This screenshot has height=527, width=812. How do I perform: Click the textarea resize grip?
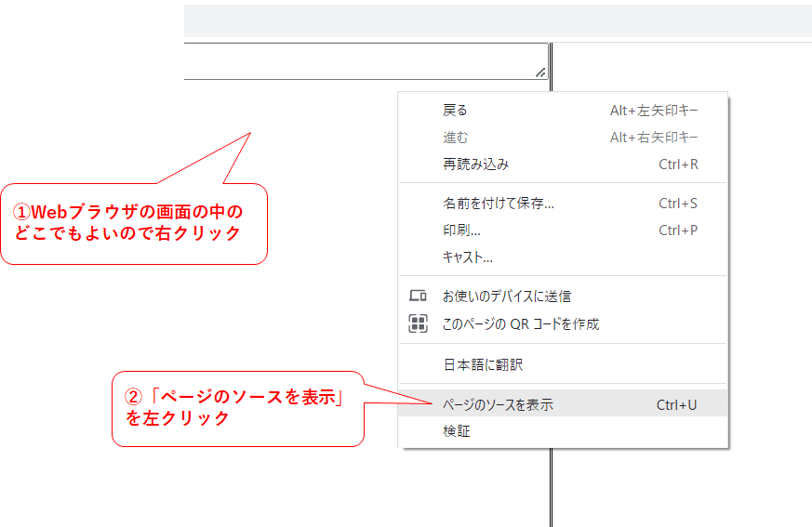pos(540,72)
